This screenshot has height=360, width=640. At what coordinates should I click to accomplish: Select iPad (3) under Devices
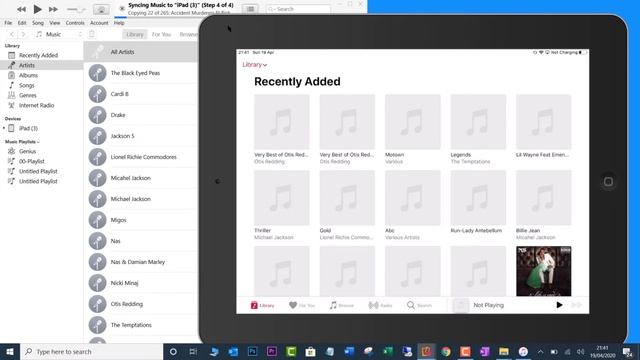(28, 128)
